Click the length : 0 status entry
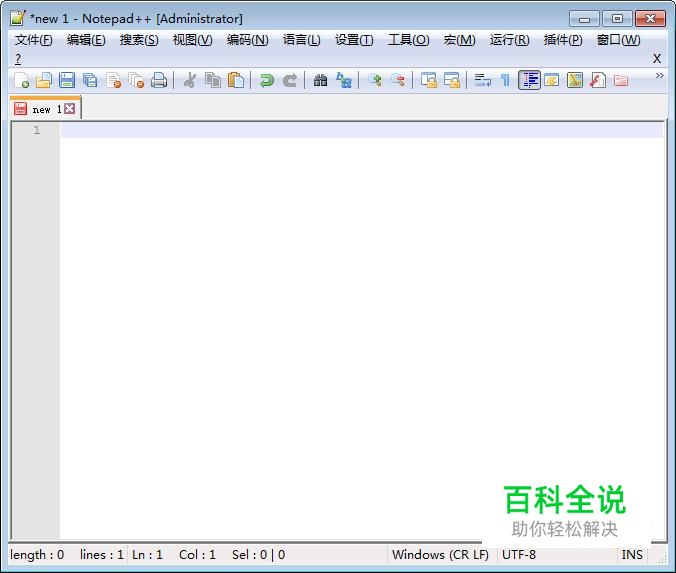Screen dimensions: 676x573 37,554
